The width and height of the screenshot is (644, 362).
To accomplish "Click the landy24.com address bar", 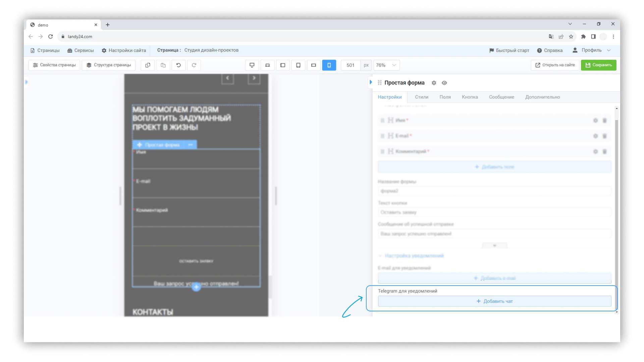I will pos(302,37).
